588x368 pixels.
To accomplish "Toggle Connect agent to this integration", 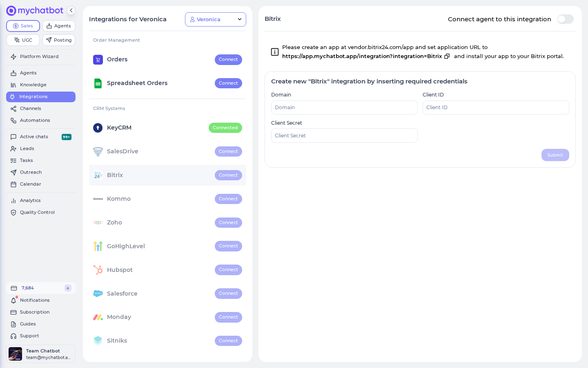I will coord(566,19).
